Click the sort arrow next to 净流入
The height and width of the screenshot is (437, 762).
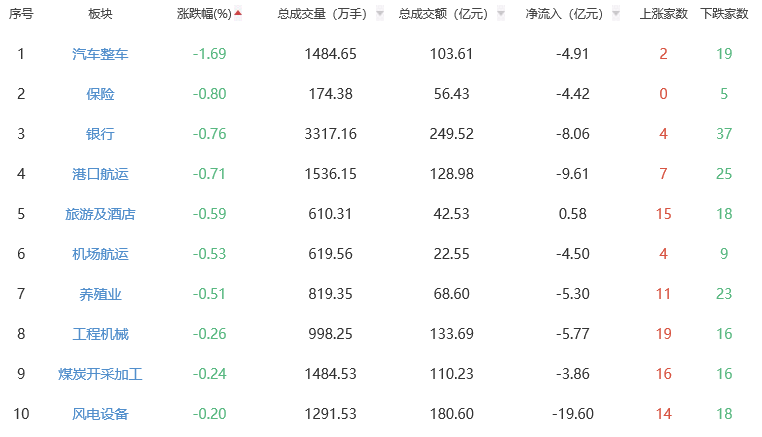[x=616, y=14]
